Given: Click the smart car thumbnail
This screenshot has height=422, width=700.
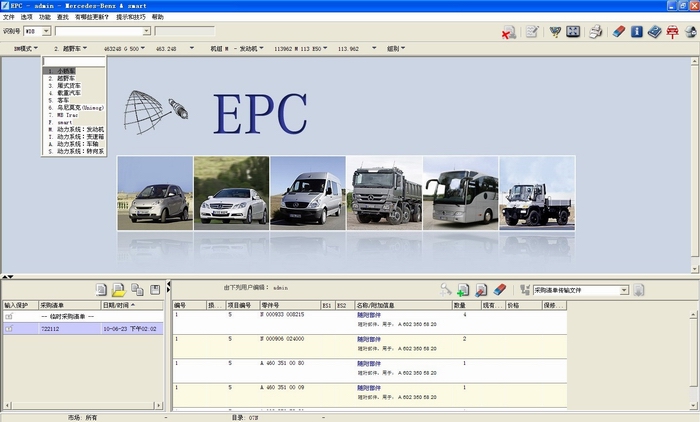Looking at the screenshot, I should 155,193.
